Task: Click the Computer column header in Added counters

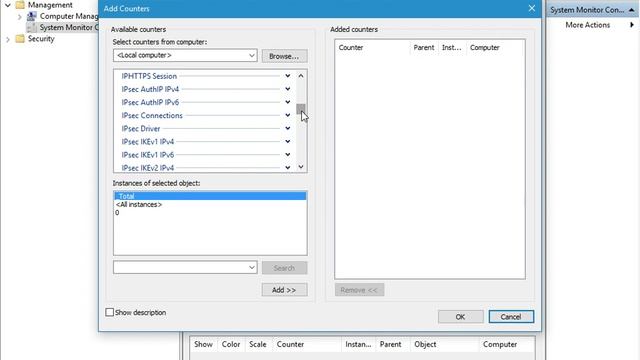Action: 484,47
